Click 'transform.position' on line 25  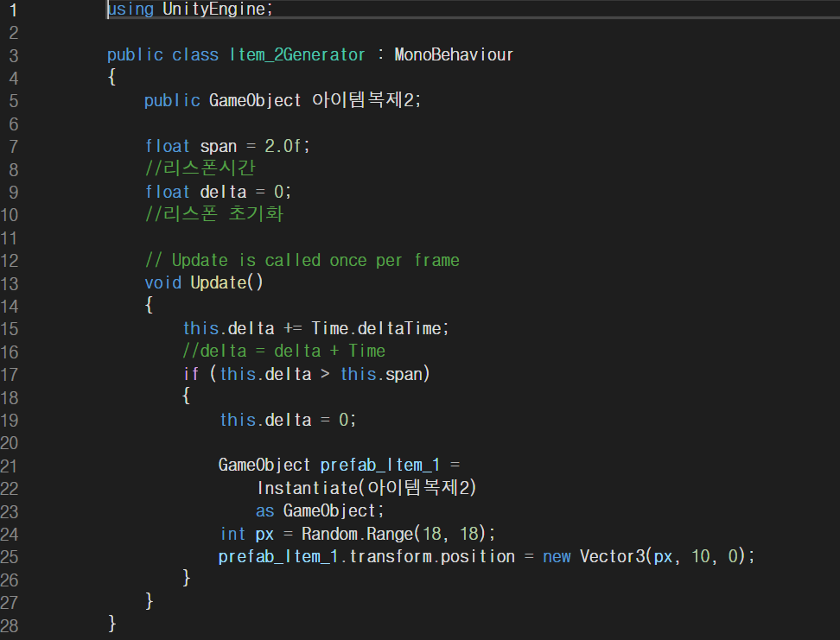[x=432, y=556]
